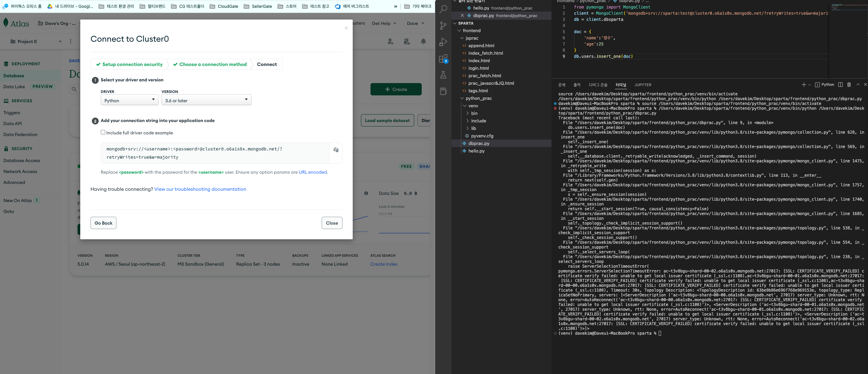Screen dimensions: 868x374
Task: Click the Atlas leaf logo
Action: point(6,23)
